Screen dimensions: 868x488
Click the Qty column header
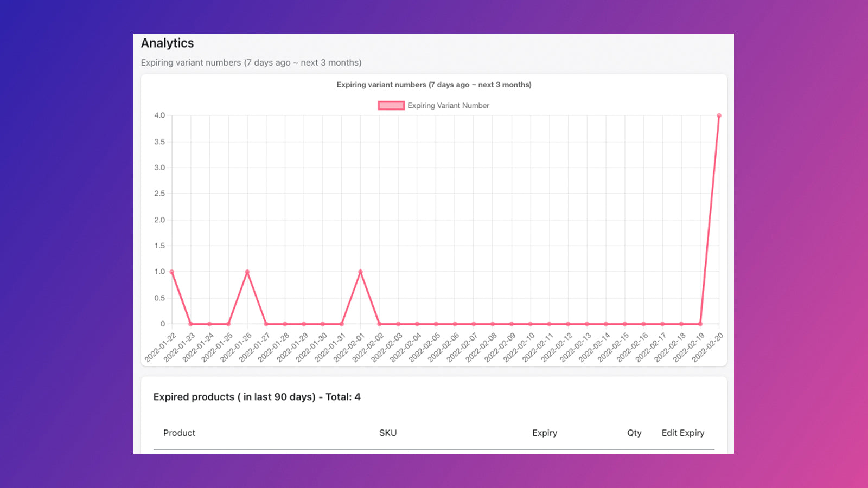point(634,433)
